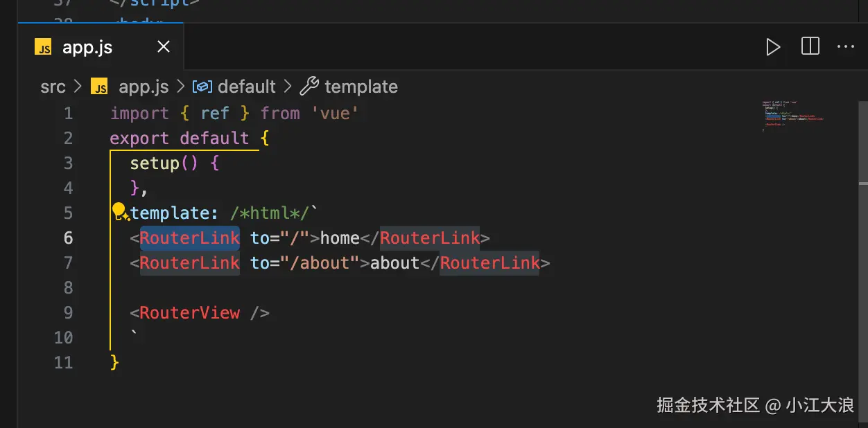This screenshot has width=868, height=428.
Task: Click app.js in the breadcrumb path
Action: (144, 87)
